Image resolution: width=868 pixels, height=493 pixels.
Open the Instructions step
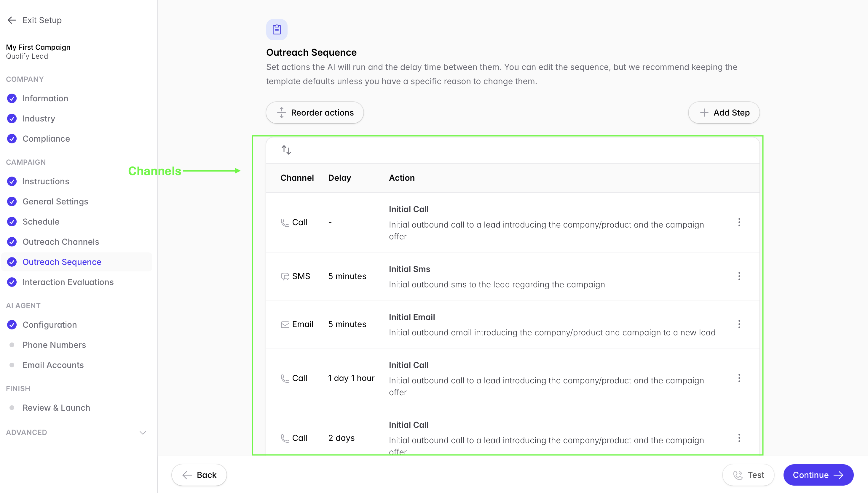click(46, 182)
